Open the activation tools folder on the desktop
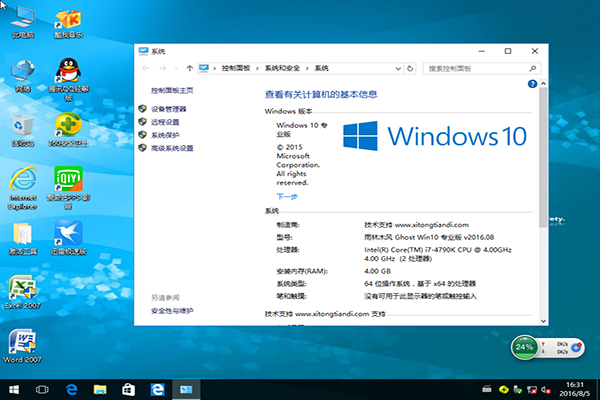This screenshot has height=400, width=600. point(23,238)
